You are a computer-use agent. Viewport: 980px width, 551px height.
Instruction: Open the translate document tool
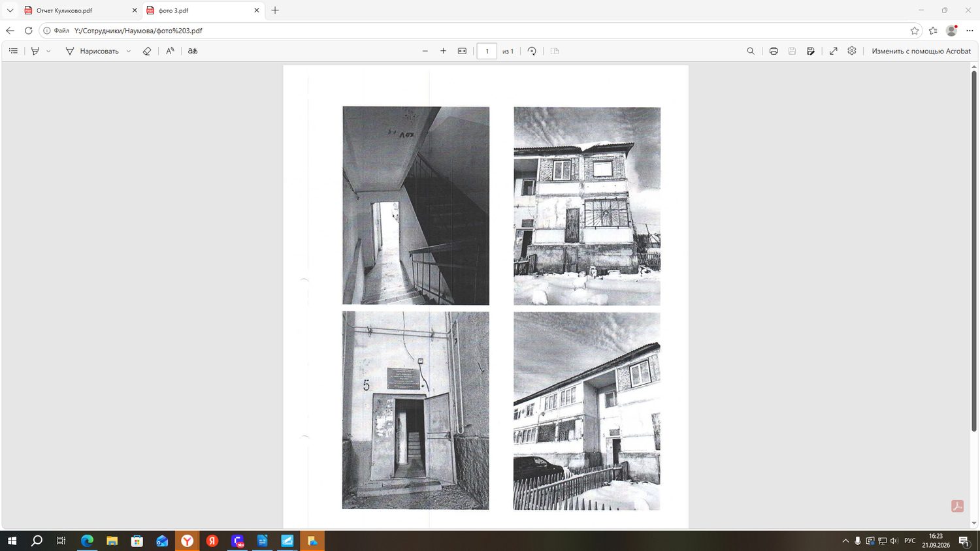tap(193, 51)
